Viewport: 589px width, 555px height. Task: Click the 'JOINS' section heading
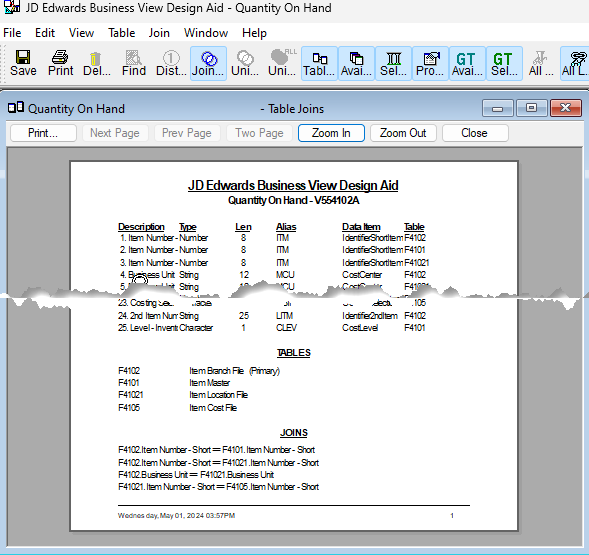click(x=294, y=433)
